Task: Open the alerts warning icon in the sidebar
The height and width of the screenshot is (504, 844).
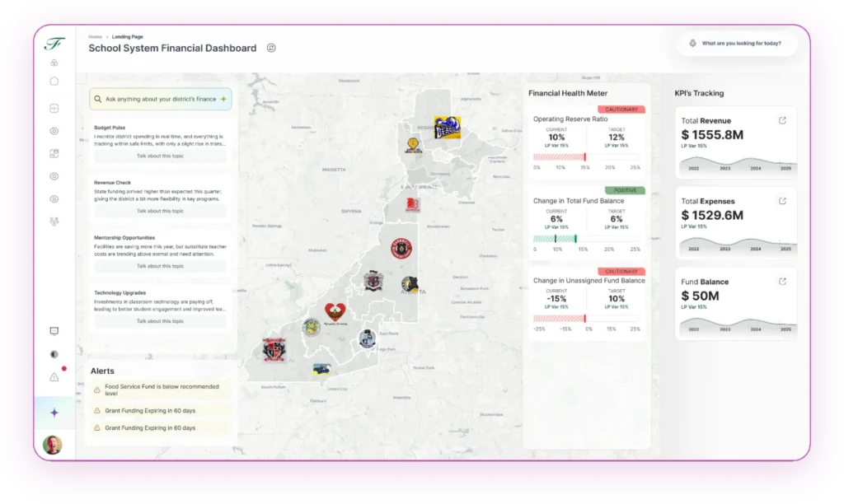Action: [54, 377]
